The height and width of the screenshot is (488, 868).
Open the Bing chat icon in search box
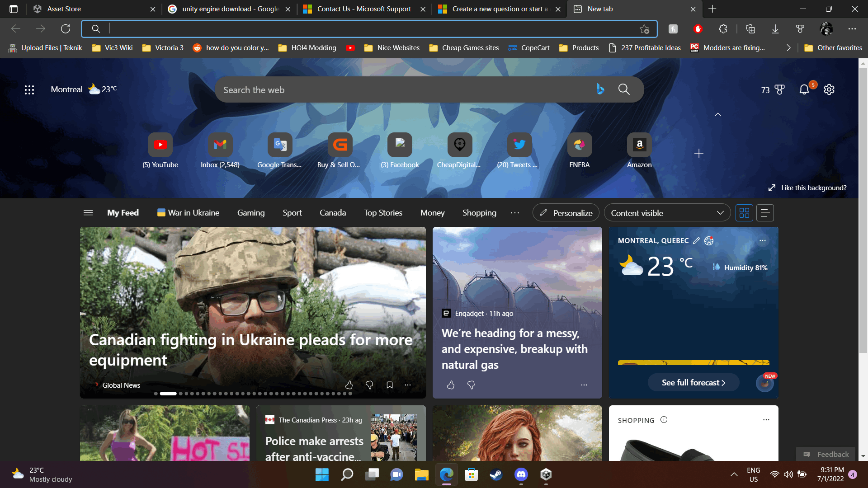(x=600, y=89)
